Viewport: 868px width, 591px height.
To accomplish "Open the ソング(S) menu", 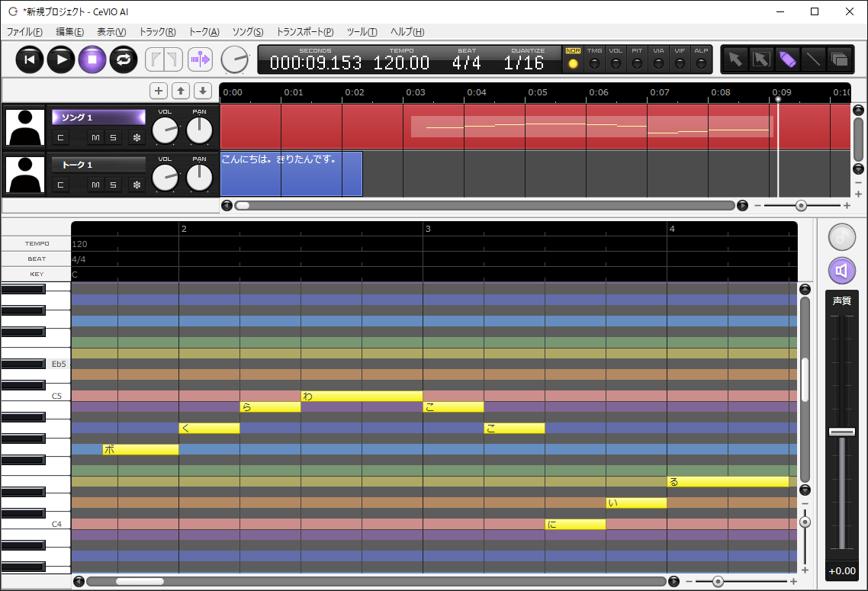I will tap(248, 32).
